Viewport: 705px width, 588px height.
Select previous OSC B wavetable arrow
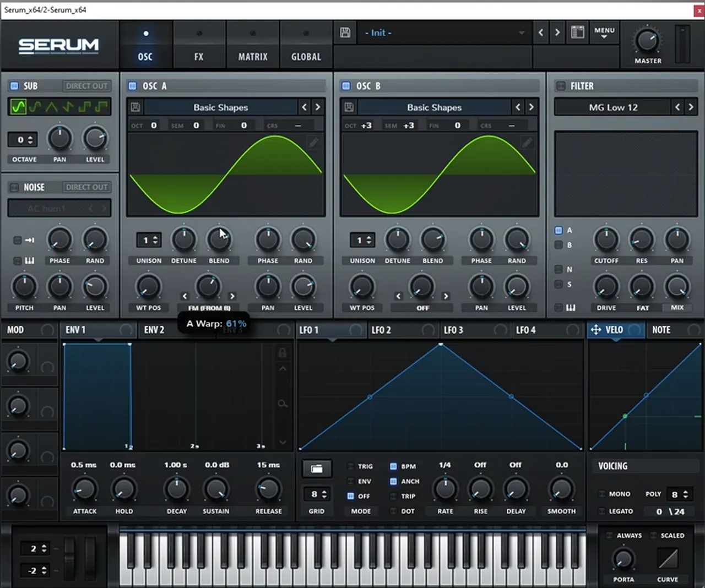(x=518, y=107)
